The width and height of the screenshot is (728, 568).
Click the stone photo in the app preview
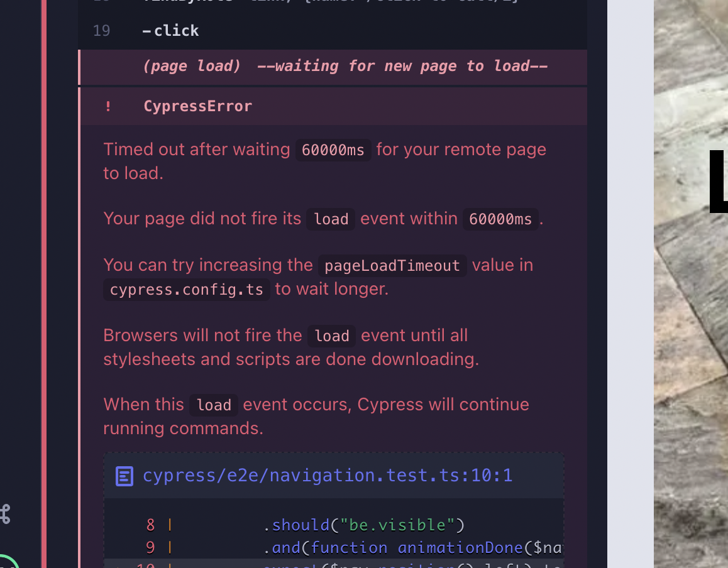691,284
